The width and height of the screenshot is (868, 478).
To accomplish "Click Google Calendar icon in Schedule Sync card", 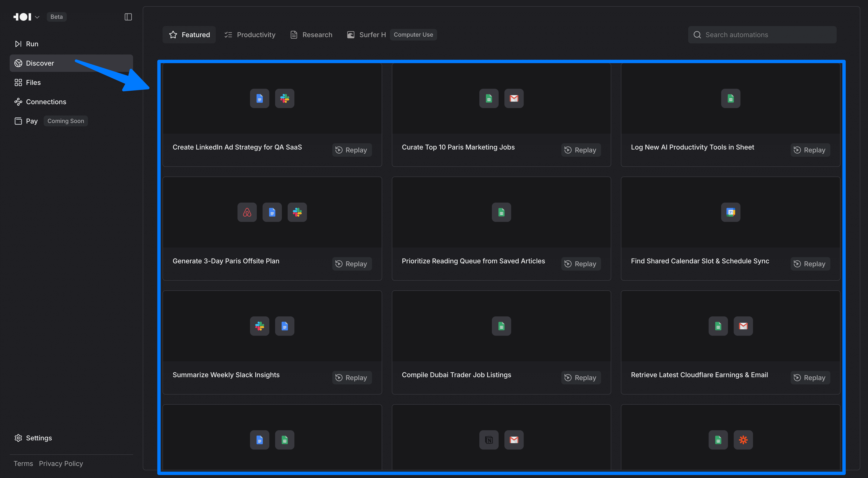I will tap(731, 212).
